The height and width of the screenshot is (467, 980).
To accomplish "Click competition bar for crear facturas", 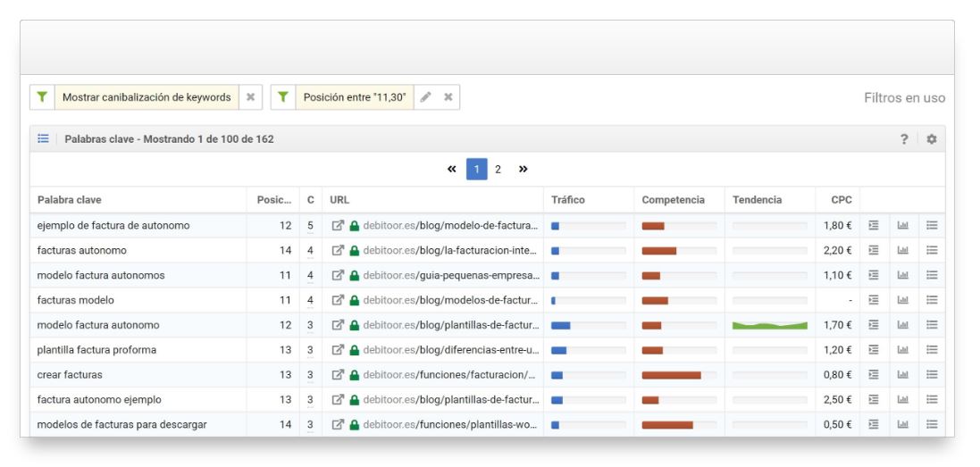I will click(x=672, y=375).
